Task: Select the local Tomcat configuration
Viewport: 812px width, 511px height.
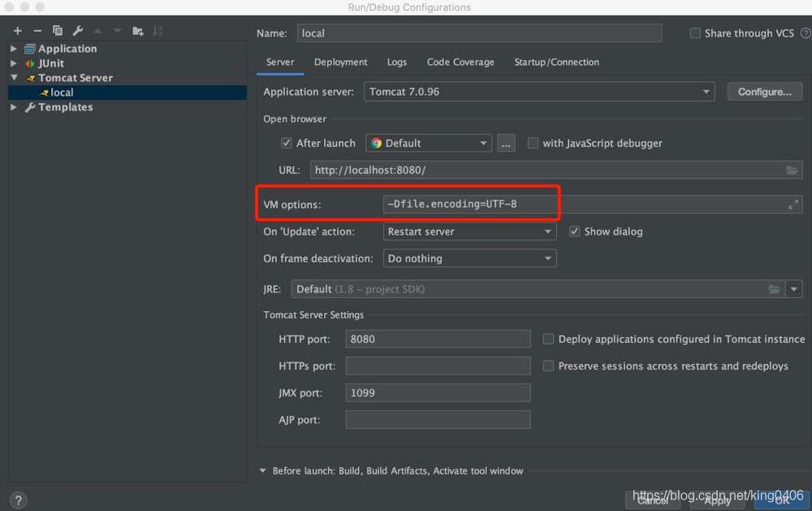Action: 127,93
